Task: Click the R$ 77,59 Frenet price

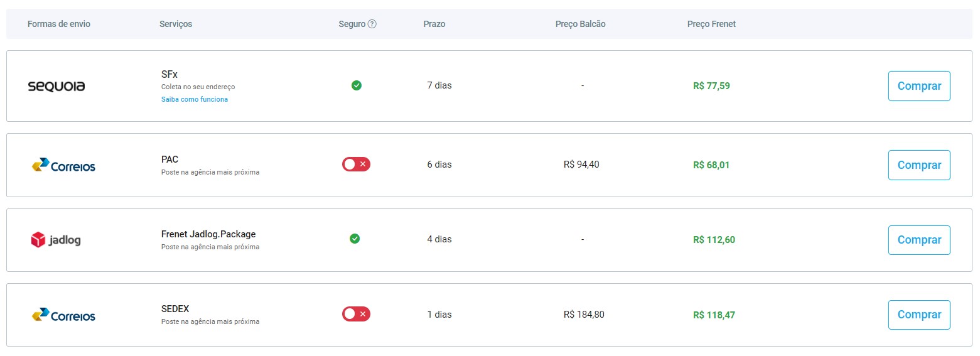Action: click(711, 86)
